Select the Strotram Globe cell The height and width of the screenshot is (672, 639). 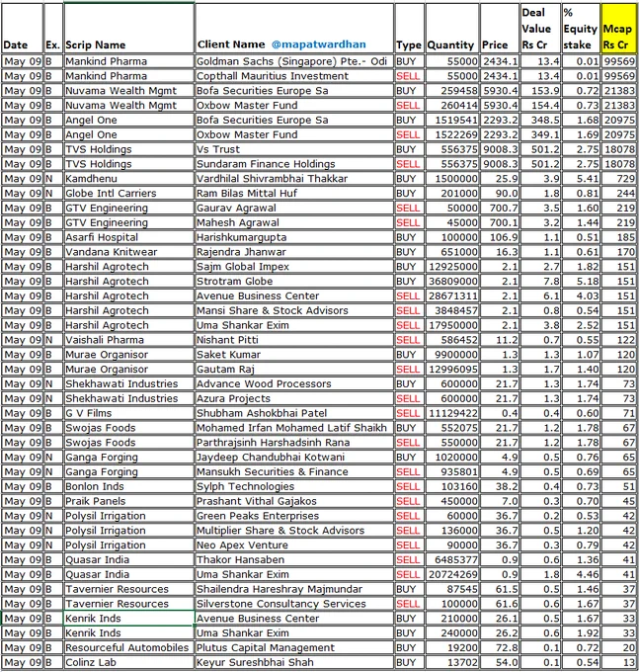click(x=294, y=281)
